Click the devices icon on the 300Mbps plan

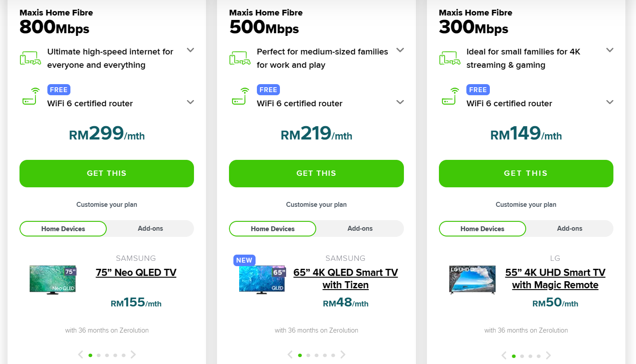[450, 58]
